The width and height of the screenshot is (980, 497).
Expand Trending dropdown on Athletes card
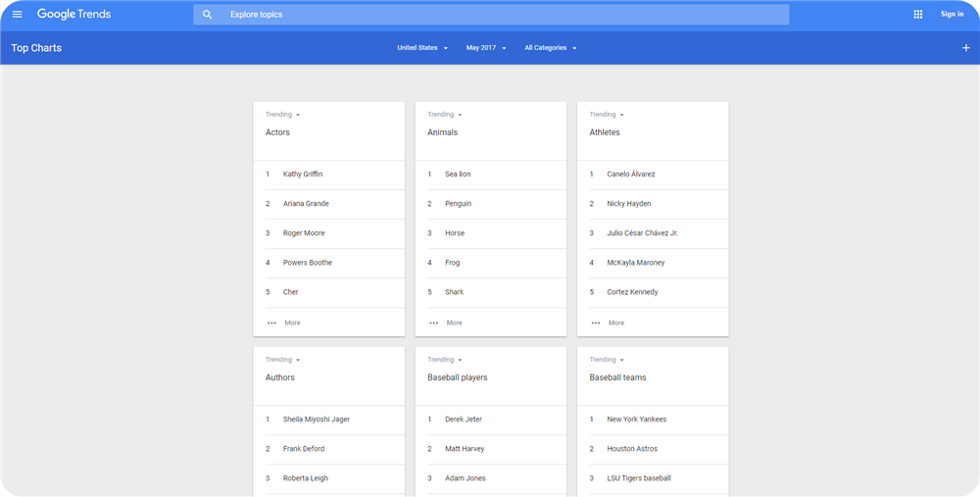[x=607, y=115]
